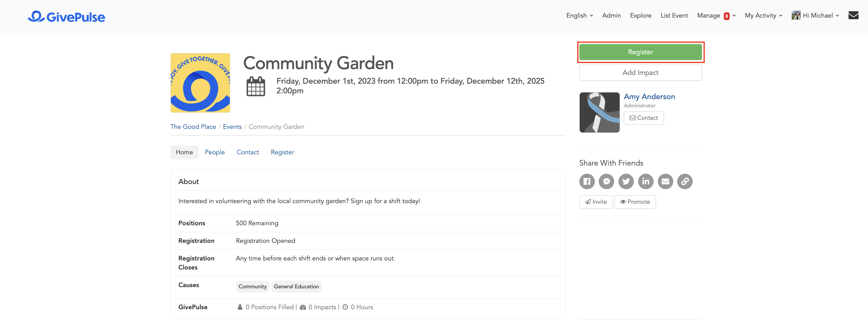The image size is (868, 325).
Task: Open the Community Garden event logo image
Action: click(200, 82)
